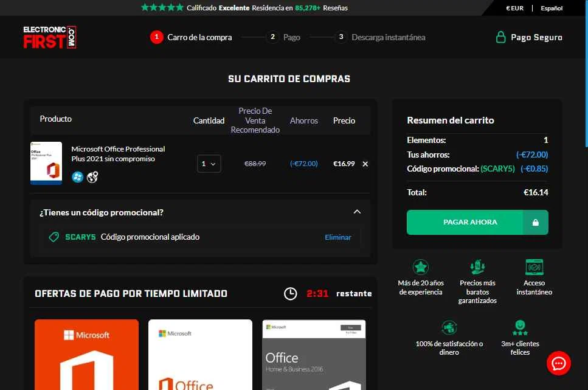Viewport: 588px width, 390px height.
Task: Click the Total €16.14 amount
Action: [x=536, y=192]
